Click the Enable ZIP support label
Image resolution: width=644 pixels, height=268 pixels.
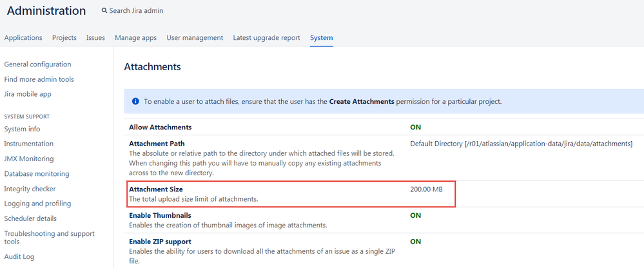(x=160, y=242)
